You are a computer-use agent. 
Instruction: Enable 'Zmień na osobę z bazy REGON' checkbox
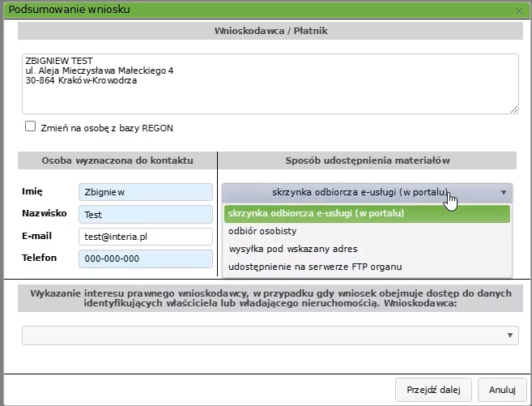pyautogui.click(x=31, y=126)
